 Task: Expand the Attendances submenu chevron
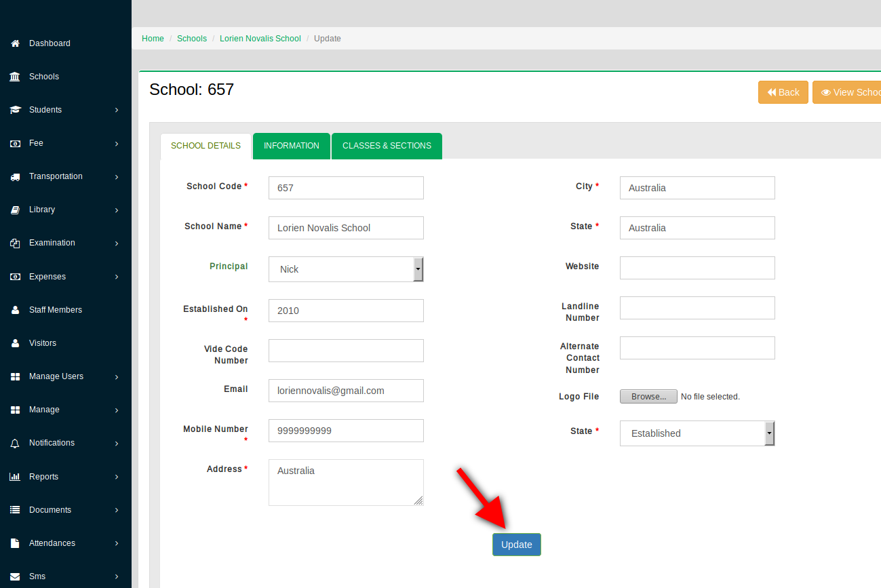[x=117, y=543]
